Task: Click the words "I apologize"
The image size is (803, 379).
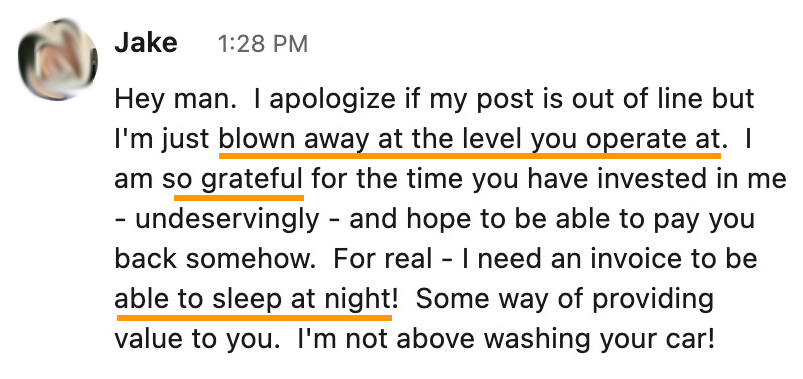Action: tap(307, 100)
